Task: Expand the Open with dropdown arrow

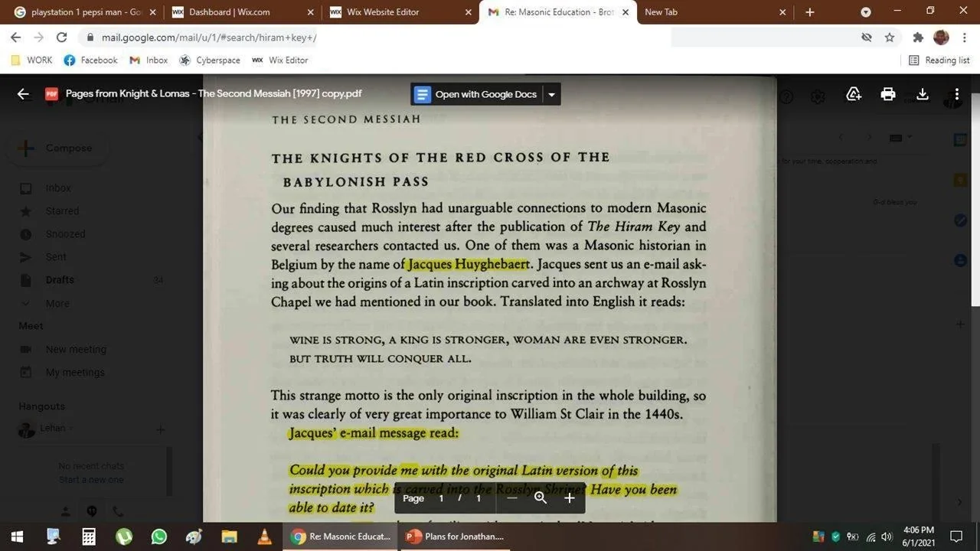Action: (x=551, y=94)
